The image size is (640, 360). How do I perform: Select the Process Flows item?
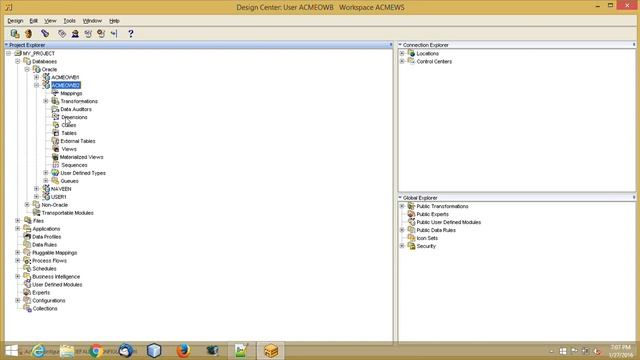point(49,261)
